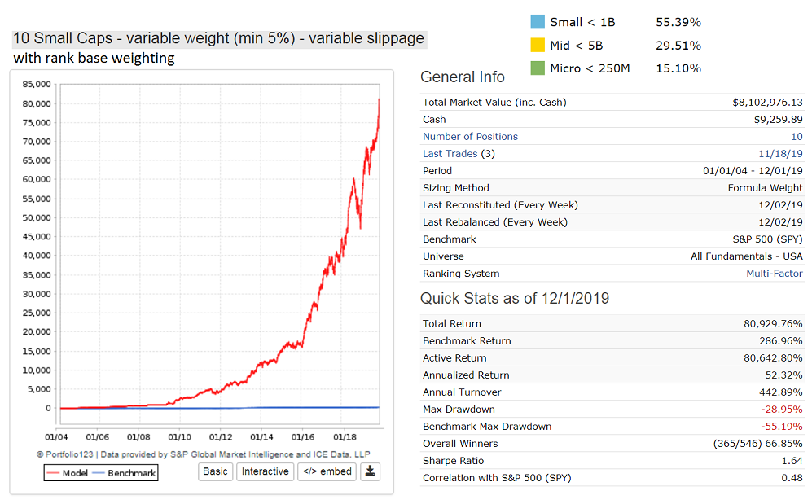Open the Multi-Factor ranking system link

click(x=775, y=274)
